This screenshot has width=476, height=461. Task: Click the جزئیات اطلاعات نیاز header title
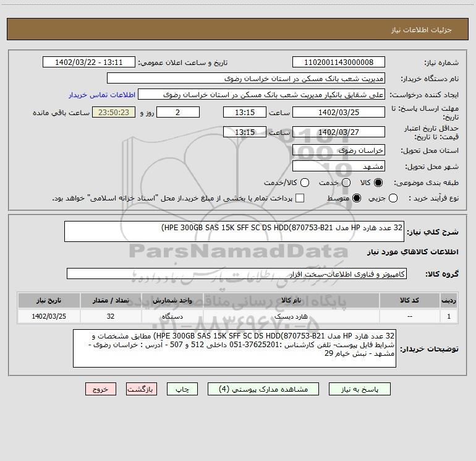click(422, 30)
